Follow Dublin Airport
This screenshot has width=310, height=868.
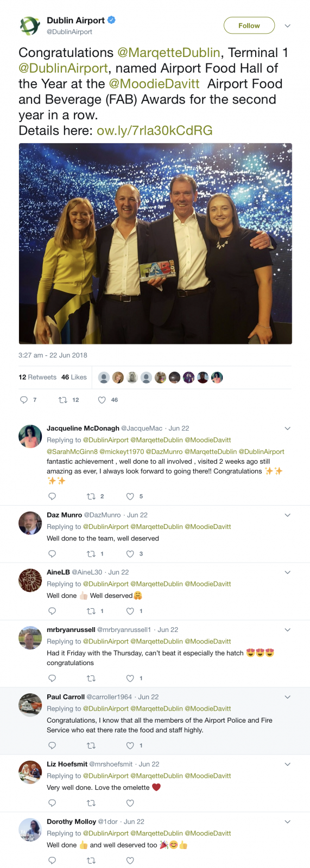249,25
